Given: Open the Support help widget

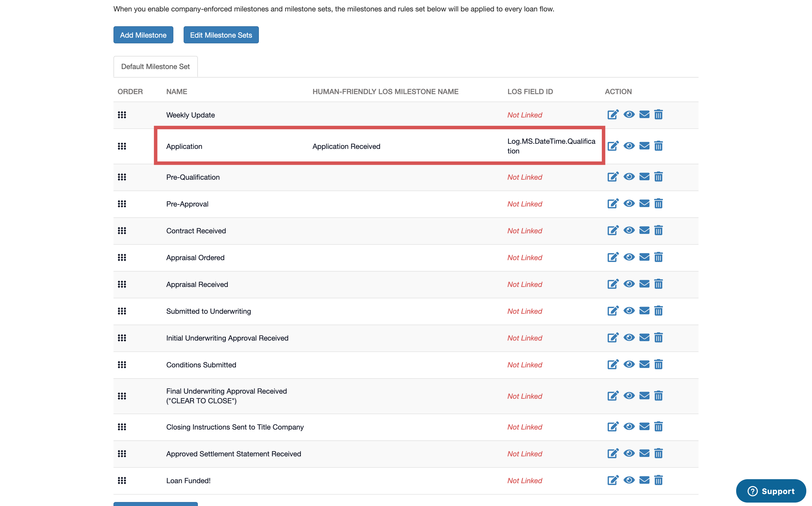Looking at the screenshot, I should [771, 491].
